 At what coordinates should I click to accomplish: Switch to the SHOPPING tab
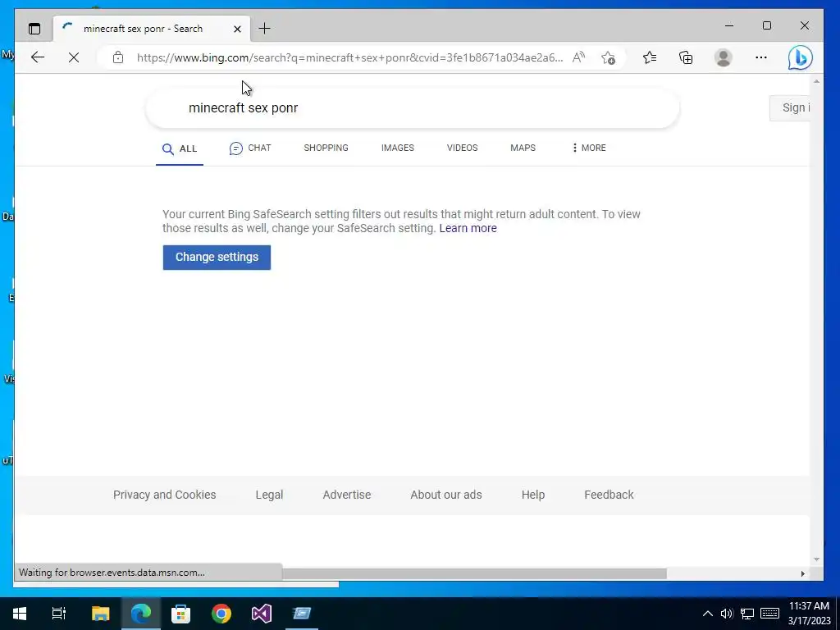click(326, 148)
